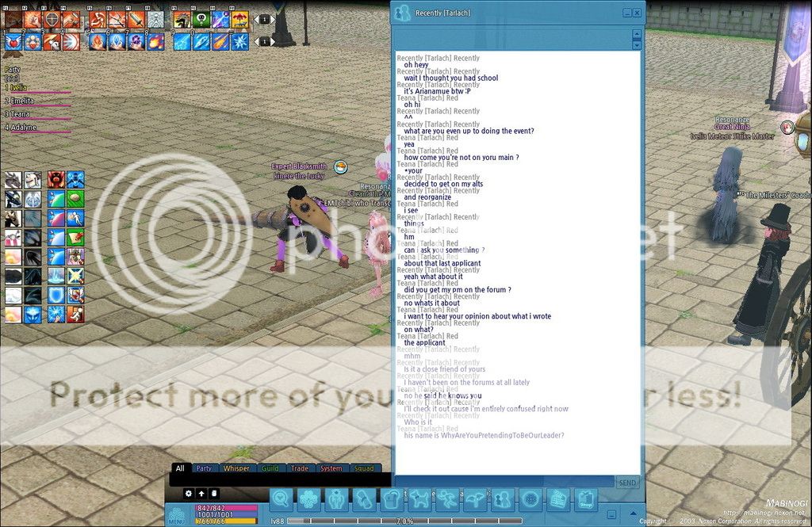Use the winged heart healing skill on hotkey 1
This screenshot has width=812, height=527.
point(13,41)
